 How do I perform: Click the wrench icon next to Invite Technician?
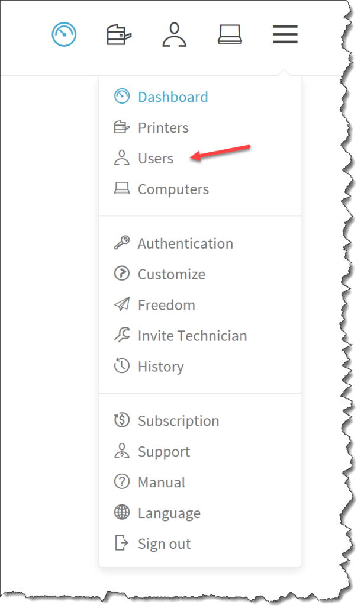click(x=122, y=335)
